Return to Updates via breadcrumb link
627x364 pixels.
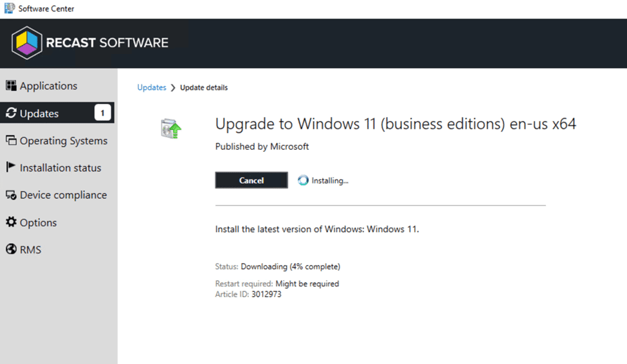point(152,87)
